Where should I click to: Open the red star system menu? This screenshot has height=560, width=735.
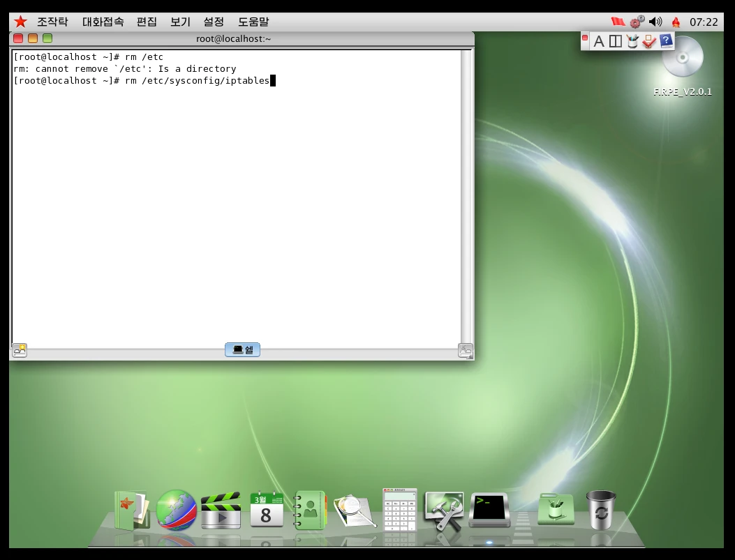click(20, 22)
